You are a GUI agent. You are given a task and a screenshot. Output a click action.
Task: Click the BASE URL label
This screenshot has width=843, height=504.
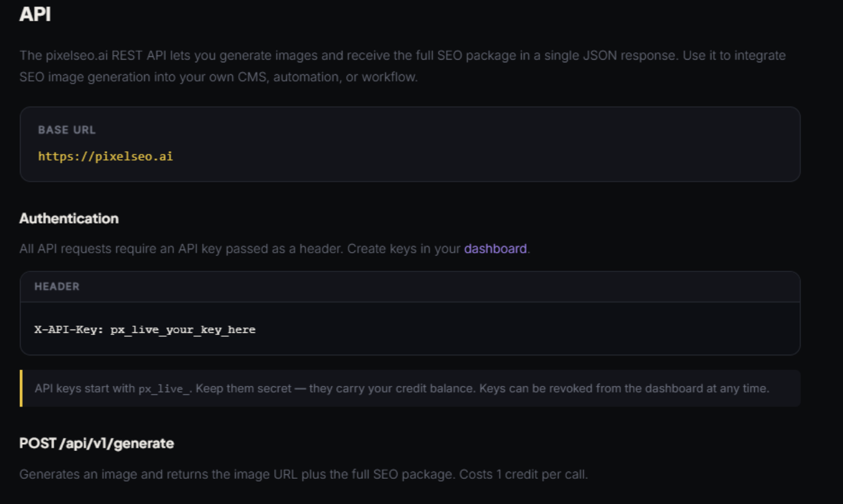(x=66, y=130)
